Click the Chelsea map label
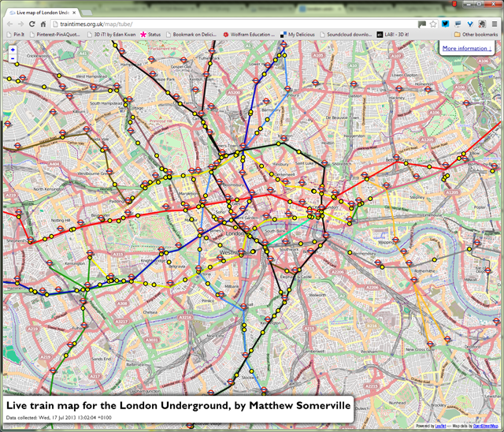This screenshot has height=432, width=504. click(x=150, y=312)
